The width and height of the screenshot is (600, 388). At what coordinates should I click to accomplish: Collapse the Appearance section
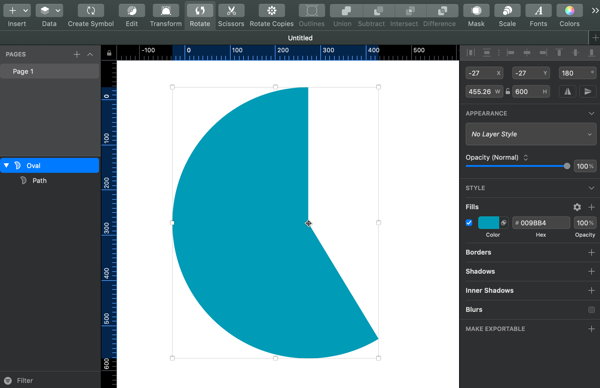(591, 114)
